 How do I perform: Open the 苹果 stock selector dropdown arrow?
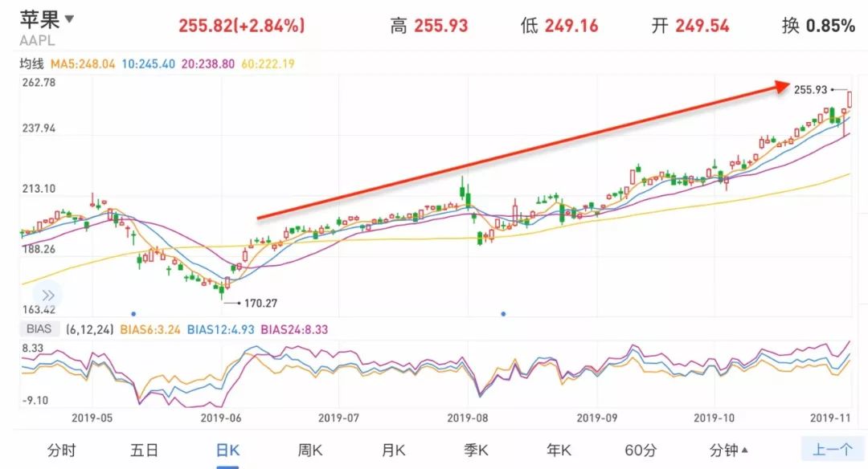[x=69, y=18]
